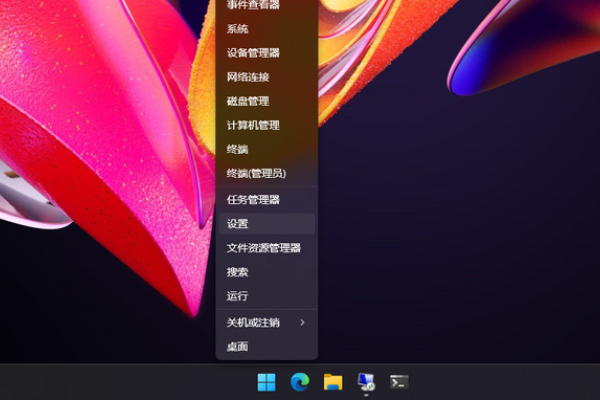Launch 终端(管理员) as administrator

267,173
